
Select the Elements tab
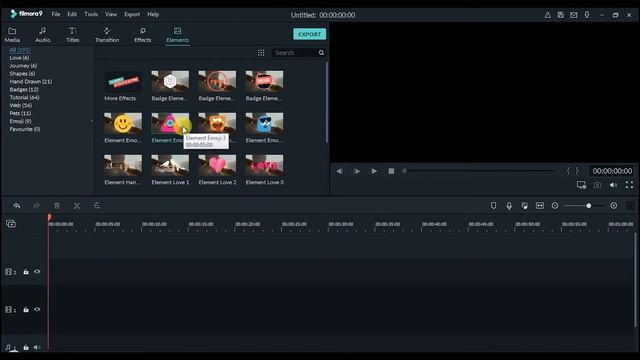178,35
